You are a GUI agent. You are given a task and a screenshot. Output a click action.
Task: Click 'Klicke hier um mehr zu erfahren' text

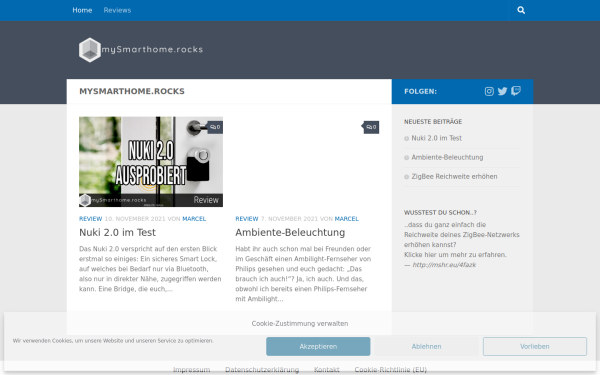pyautogui.click(x=455, y=255)
